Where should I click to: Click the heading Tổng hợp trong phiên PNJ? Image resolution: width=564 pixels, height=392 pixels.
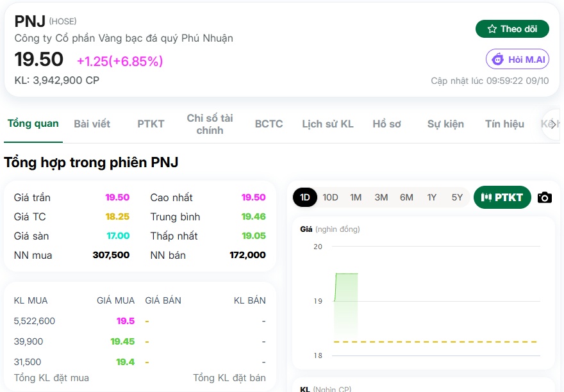91,162
